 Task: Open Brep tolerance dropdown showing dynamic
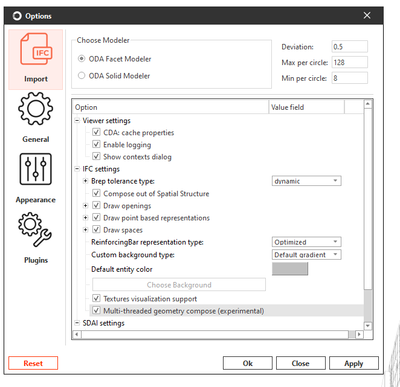coord(307,181)
